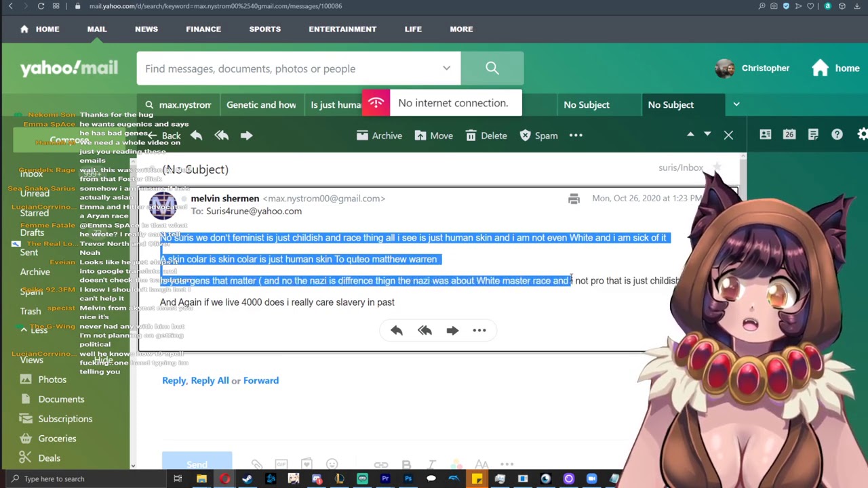Collapse folders with Less
This screenshot has height=488, width=868.
click(x=33, y=330)
